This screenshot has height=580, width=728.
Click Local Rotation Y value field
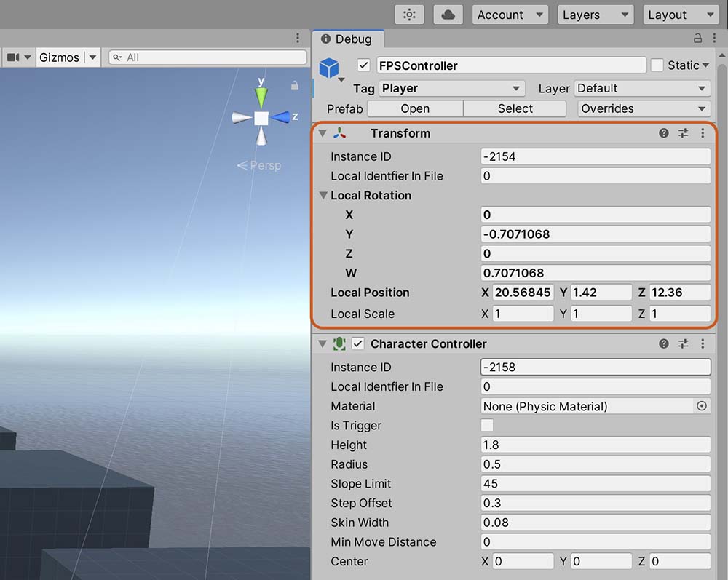[596, 234]
